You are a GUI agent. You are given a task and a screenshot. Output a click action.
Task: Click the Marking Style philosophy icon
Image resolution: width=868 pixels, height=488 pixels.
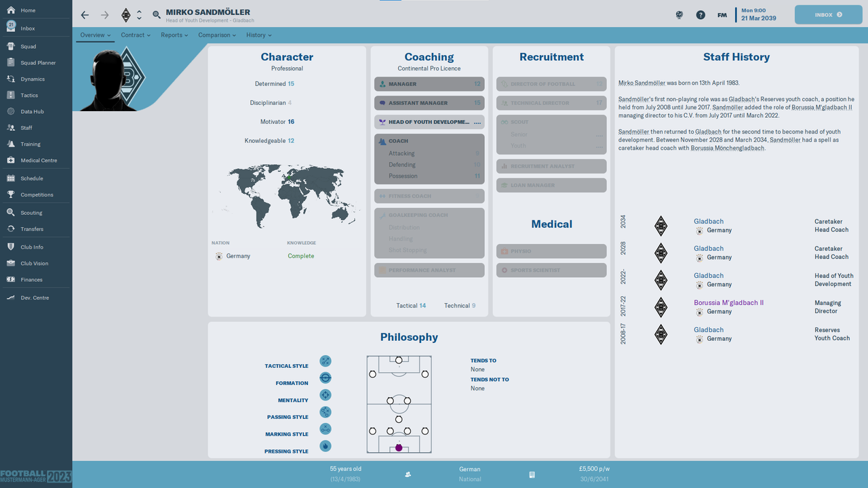(x=325, y=429)
